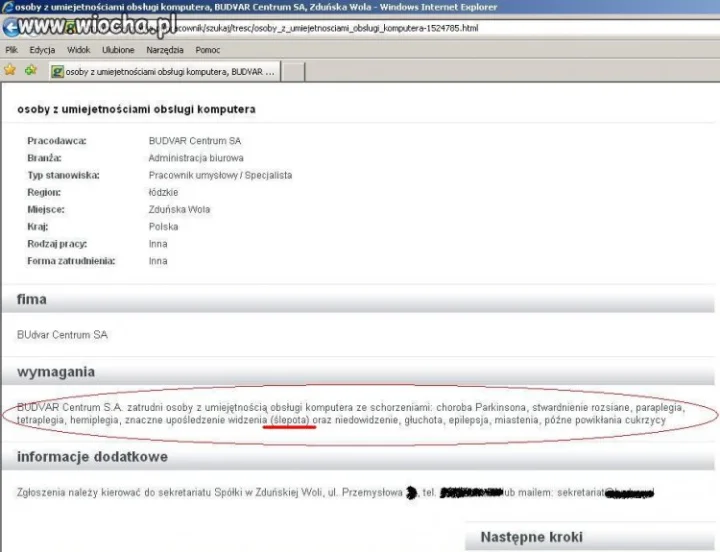Click the country value 'Polska'
Image resolution: width=720 pixels, height=552 pixels.
[163, 226]
